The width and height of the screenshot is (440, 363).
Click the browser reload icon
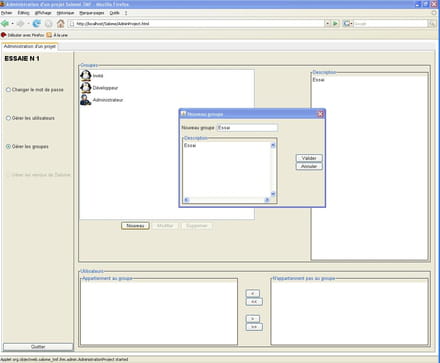[x=37, y=24]
